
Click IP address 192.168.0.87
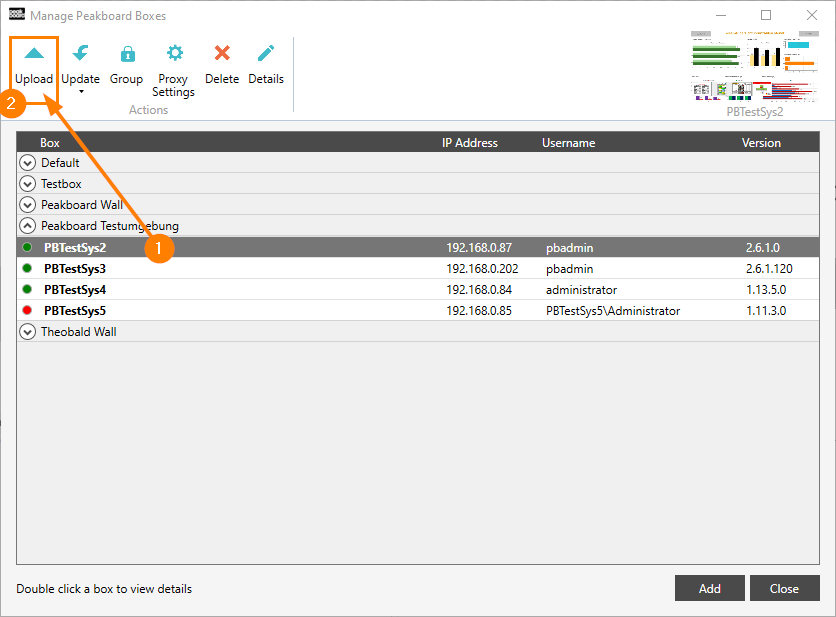coord(479,248)
